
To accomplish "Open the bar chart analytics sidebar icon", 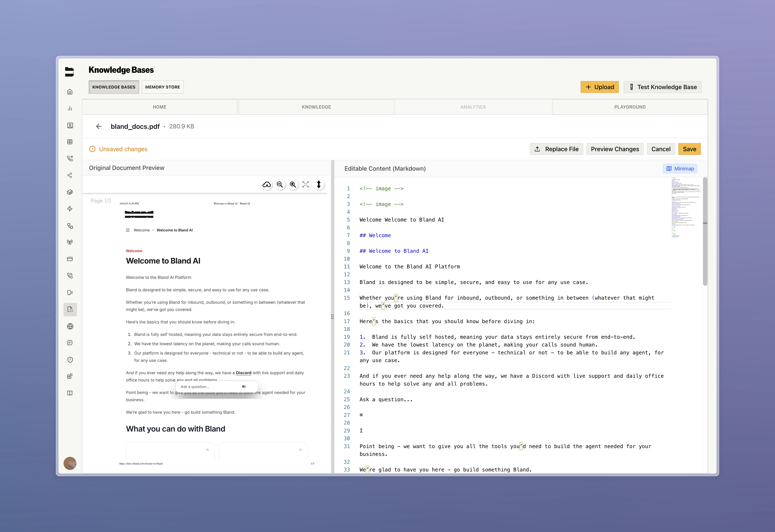I will [70, 108].
